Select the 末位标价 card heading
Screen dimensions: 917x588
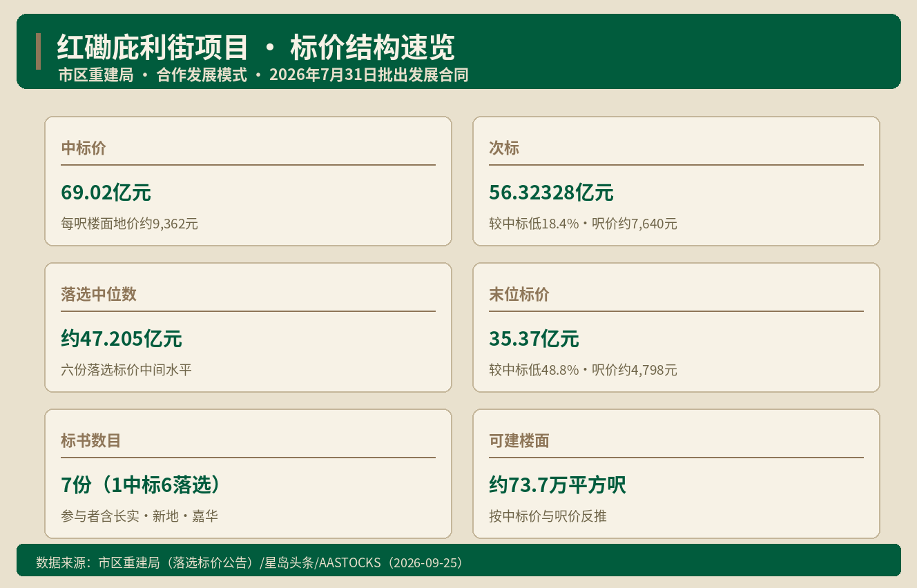pyautogui.click(x=519, y=294)
